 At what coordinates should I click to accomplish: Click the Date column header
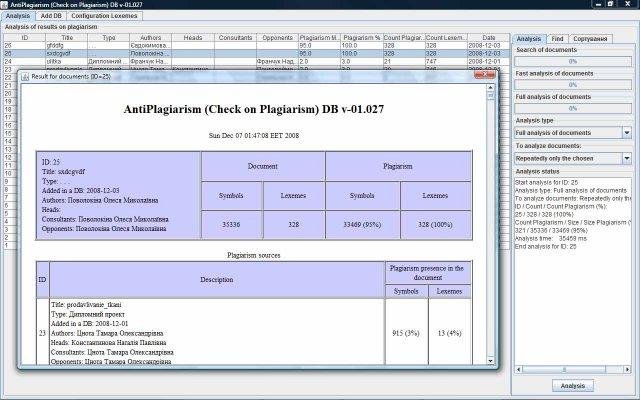pos(489,38)
